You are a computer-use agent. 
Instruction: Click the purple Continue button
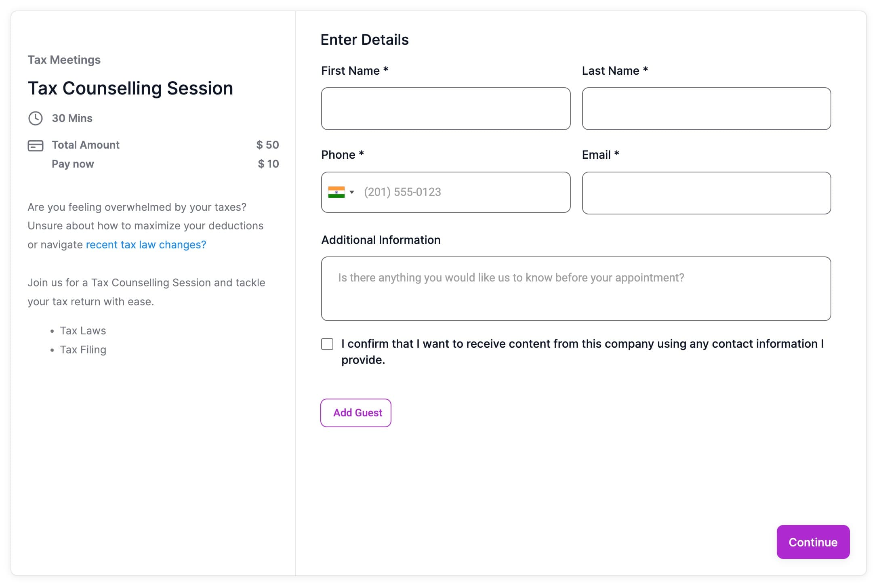[813, 542]
